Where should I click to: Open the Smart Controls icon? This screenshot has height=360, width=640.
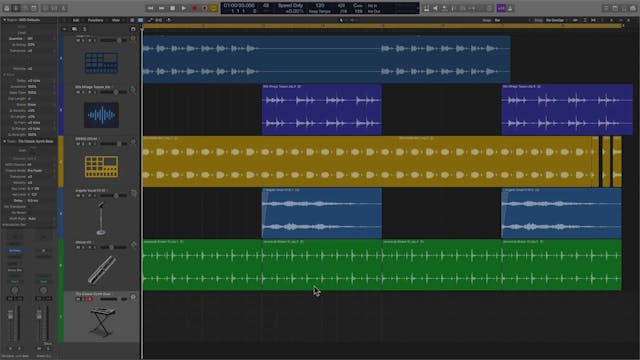point(44,8)
